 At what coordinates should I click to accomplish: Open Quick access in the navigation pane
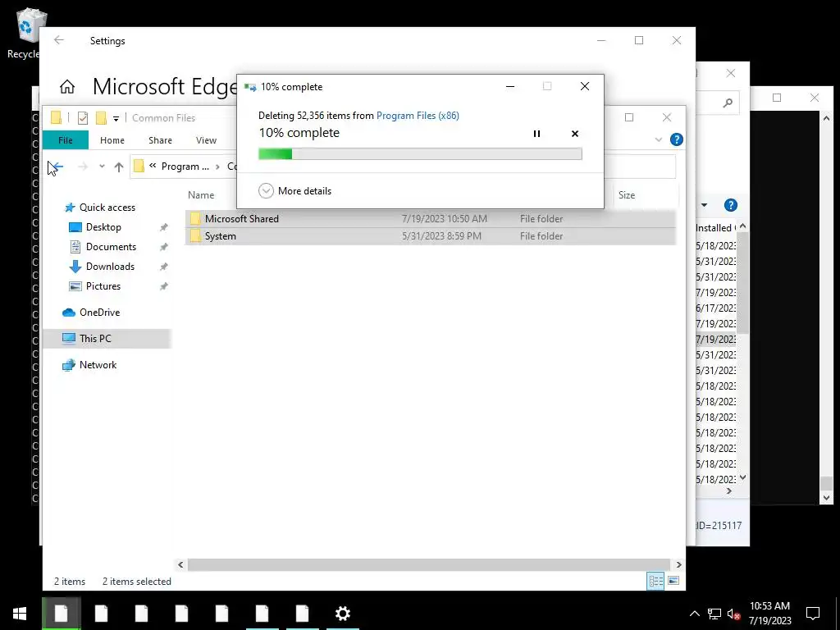coord(107,208)
